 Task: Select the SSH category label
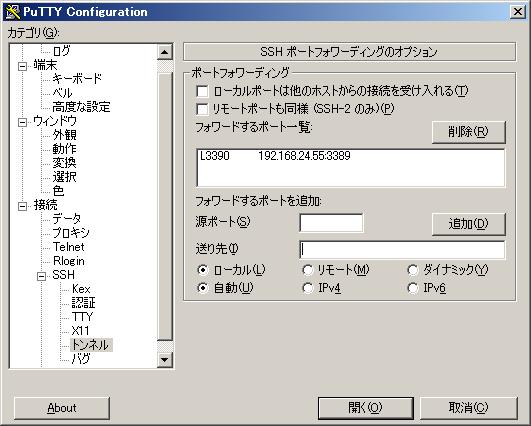click(64, 275)
